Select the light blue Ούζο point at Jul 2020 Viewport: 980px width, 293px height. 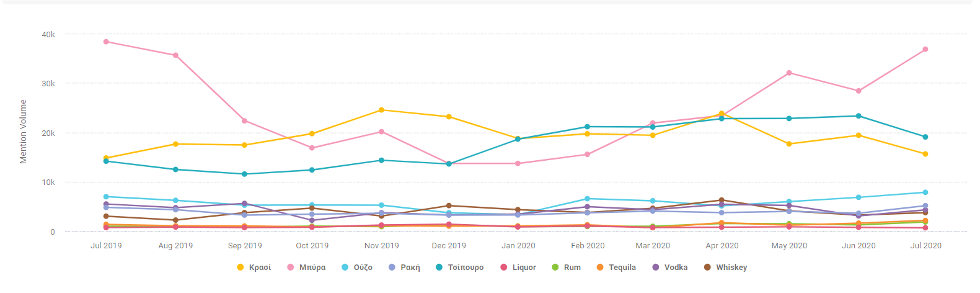925,192
